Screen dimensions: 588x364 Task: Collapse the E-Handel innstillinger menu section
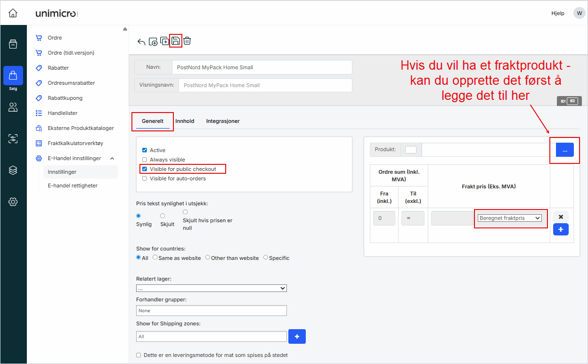(x=112, y=158)
